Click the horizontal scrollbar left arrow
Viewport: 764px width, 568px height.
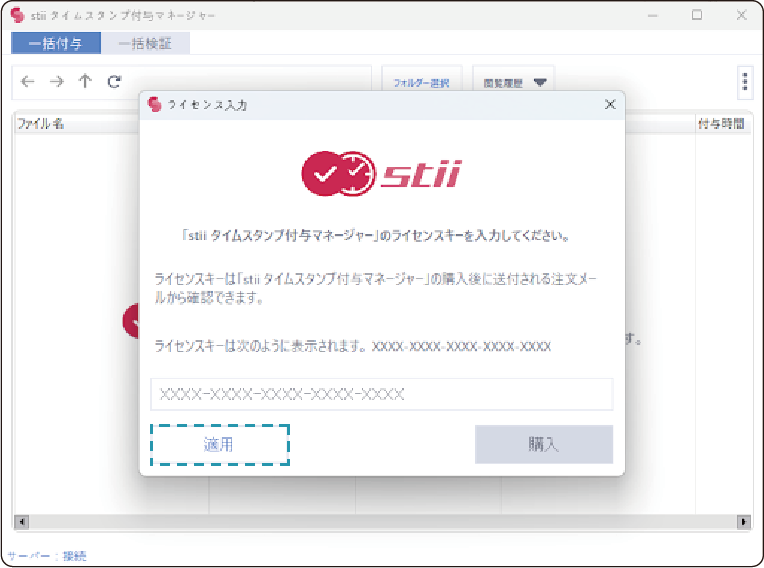[x=21, y=522]
